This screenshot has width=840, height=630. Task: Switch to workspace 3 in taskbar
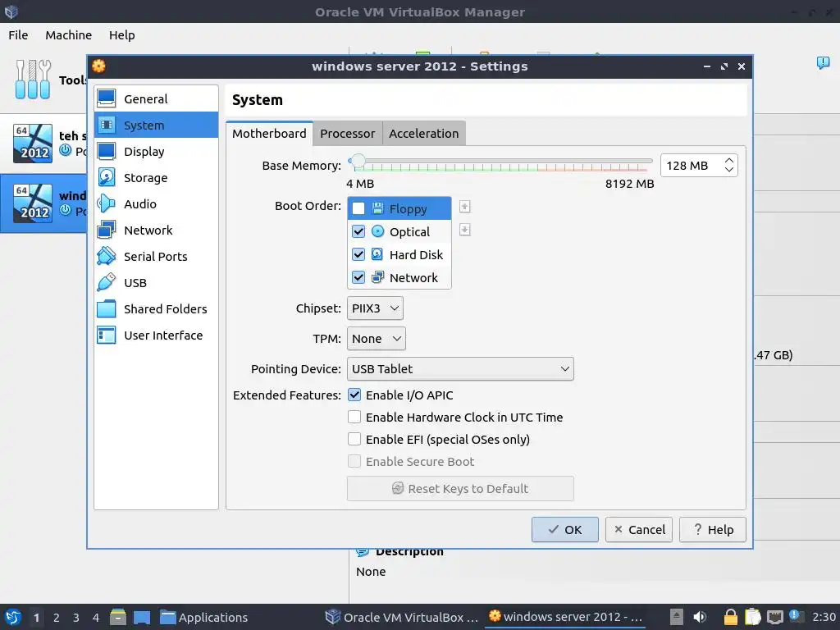click(x=76, y=617)
